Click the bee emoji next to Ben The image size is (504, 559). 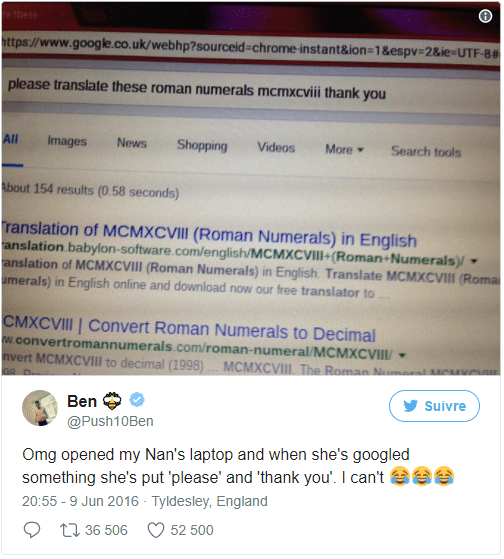pyautogui.click(x=112, y=401)
